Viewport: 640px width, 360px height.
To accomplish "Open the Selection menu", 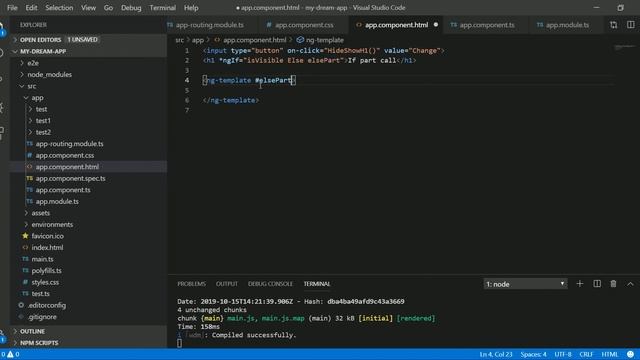I will click(59, 8).
